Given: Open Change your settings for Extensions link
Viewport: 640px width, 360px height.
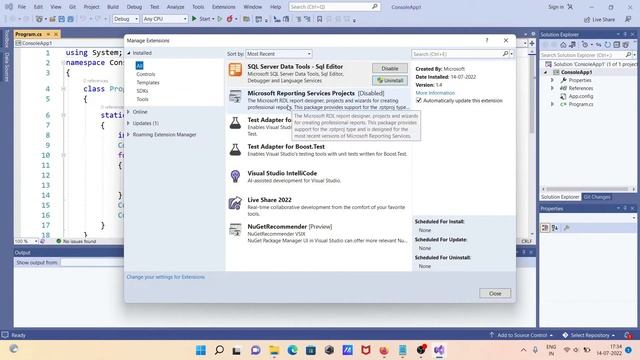Looking at the screenshot, I should click(x=166, y=277).
